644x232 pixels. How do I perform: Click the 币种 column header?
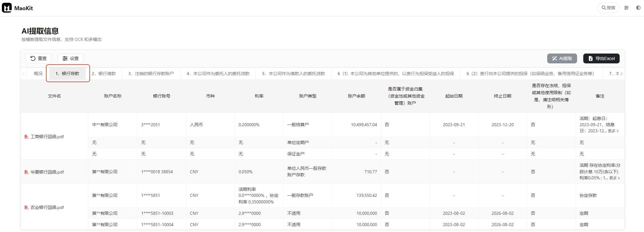[210, 96]
